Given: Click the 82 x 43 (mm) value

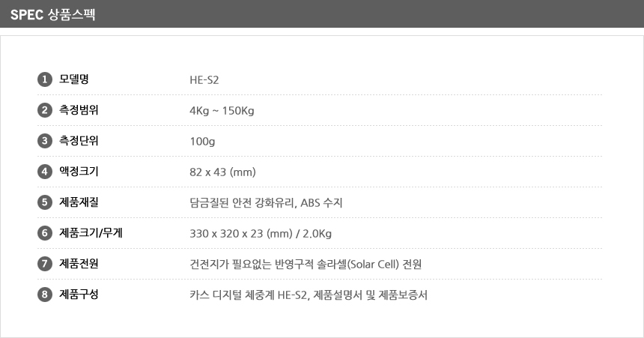Looking at the screenshot, I should coord(223,172).
